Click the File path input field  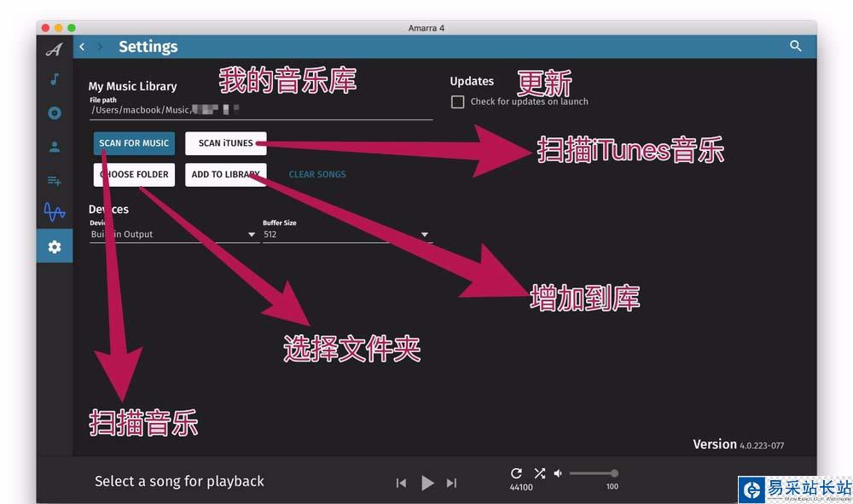261,110
